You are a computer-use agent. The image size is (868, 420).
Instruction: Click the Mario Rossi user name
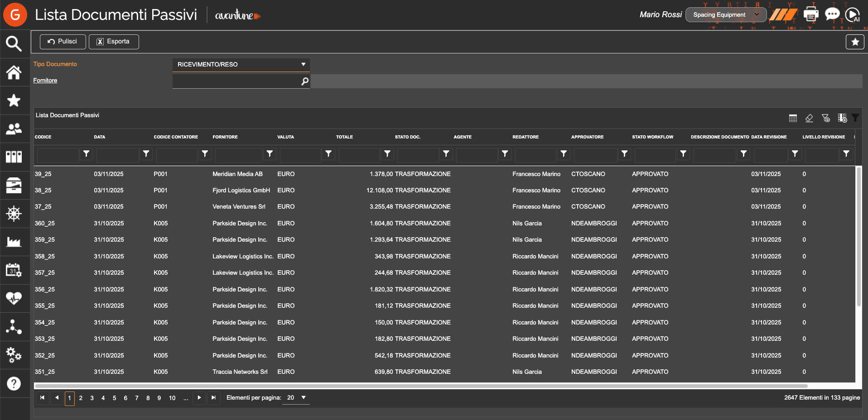(661, 14)
